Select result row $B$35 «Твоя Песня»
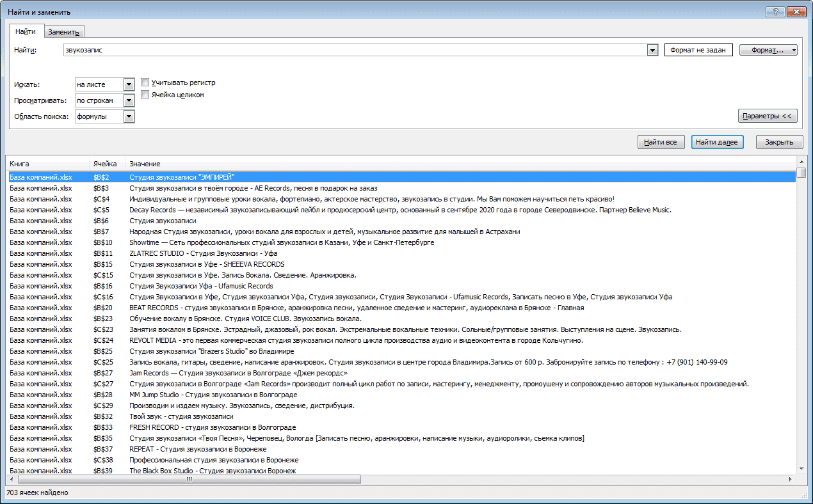This screenshot has height=504, width=813. coord(401,438)
